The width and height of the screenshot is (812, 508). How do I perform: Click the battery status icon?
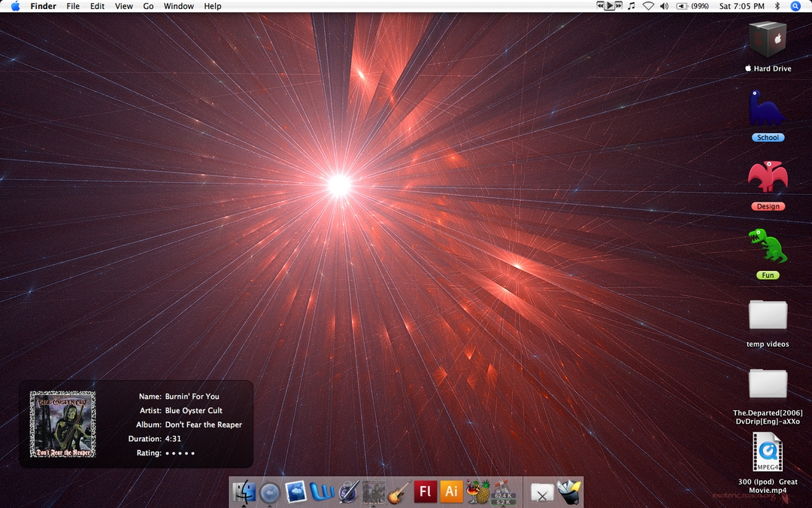point(682,6)
